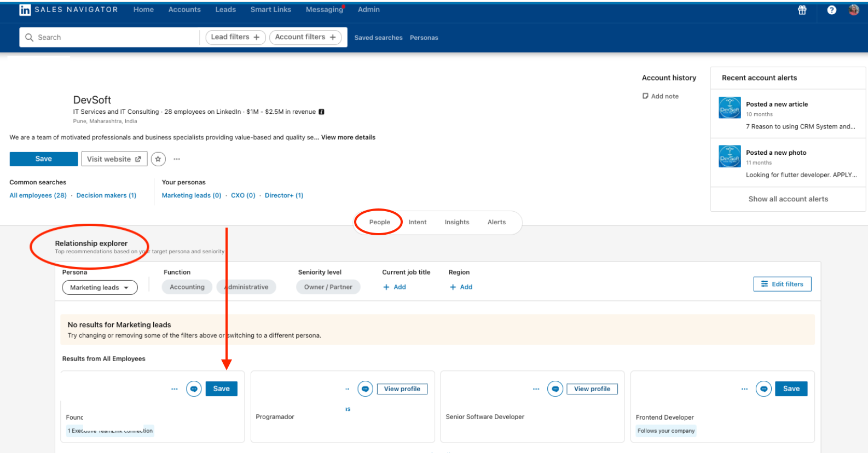
Task: Open Marketing leads (0) persona
Action: point(192,195)
